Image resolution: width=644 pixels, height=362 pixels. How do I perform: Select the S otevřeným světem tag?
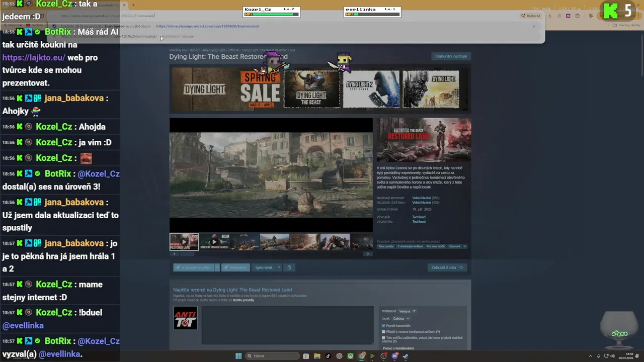pos(410,246)
